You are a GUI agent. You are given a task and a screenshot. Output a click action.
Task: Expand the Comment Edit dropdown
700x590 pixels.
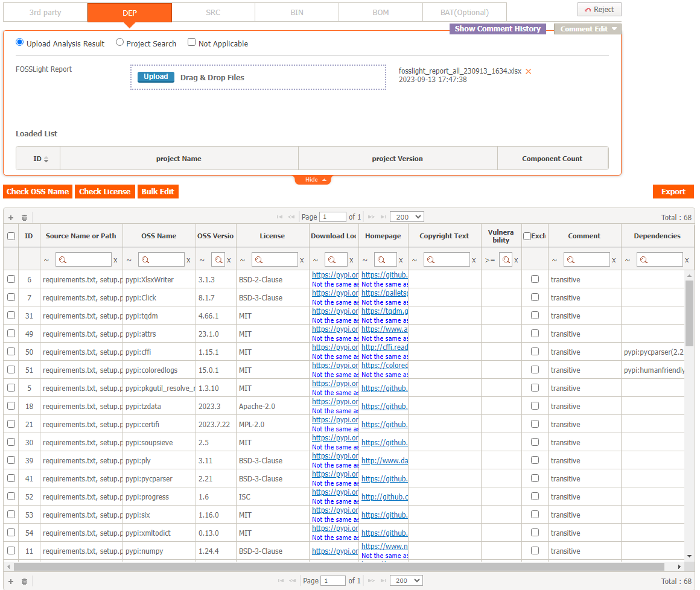coord(587,29)
